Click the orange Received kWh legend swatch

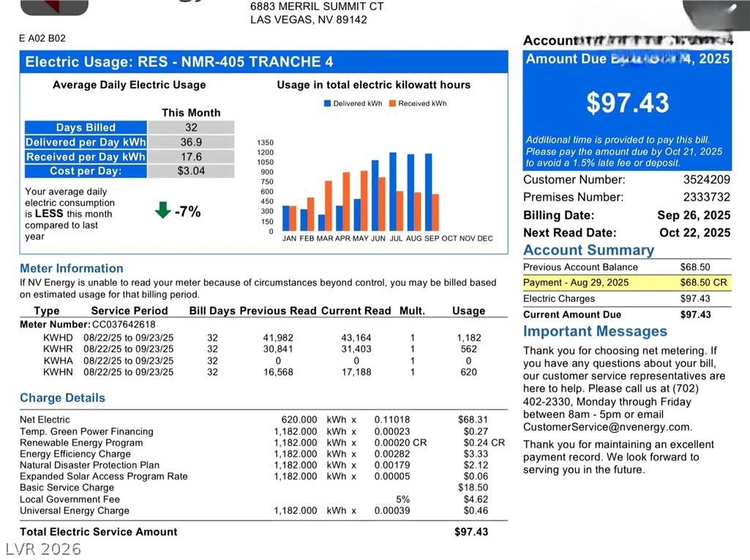click(x=392, y=103)
